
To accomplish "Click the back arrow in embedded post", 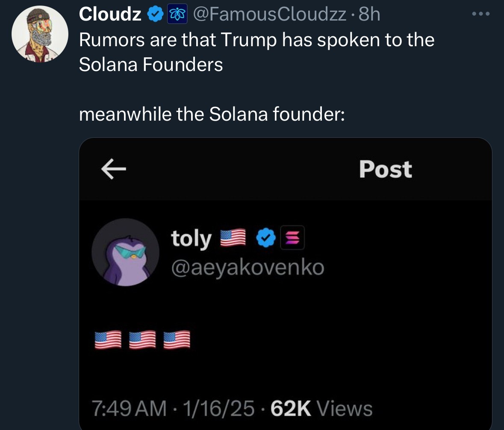I will tap(113, 169).
